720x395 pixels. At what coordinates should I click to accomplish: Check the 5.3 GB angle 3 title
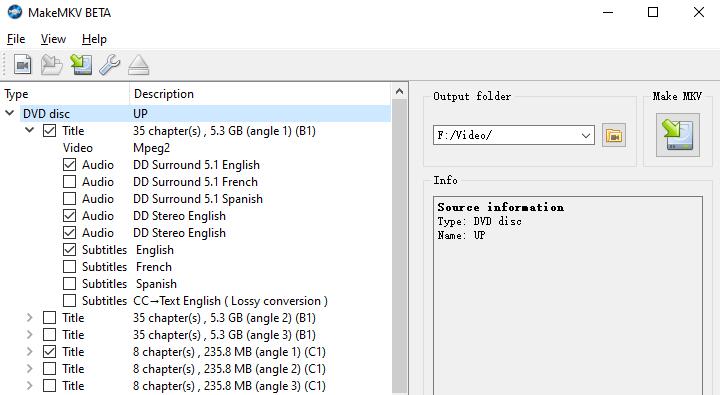(49, 335)
